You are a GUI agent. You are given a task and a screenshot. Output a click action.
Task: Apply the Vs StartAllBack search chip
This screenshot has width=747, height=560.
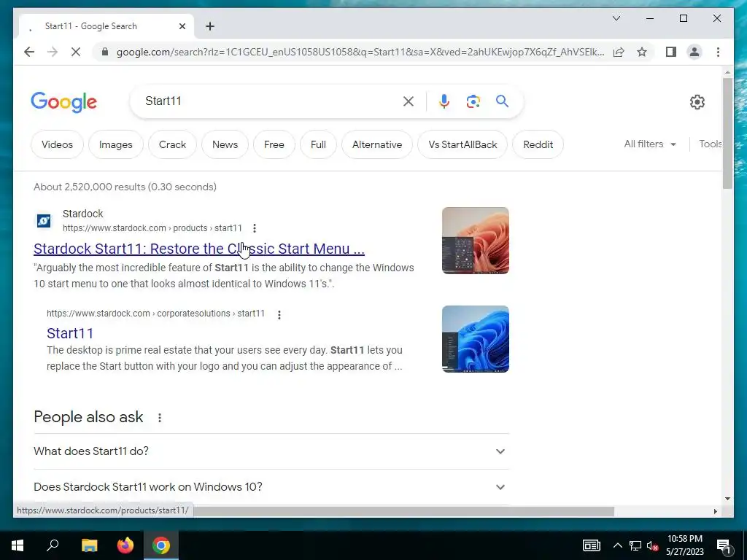tap(462, 144)
